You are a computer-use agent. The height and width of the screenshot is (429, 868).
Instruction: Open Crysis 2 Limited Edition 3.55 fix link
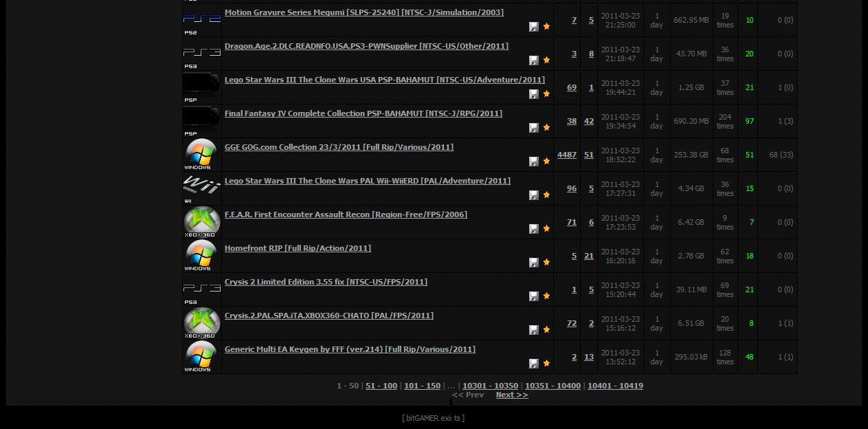[326, 282]
